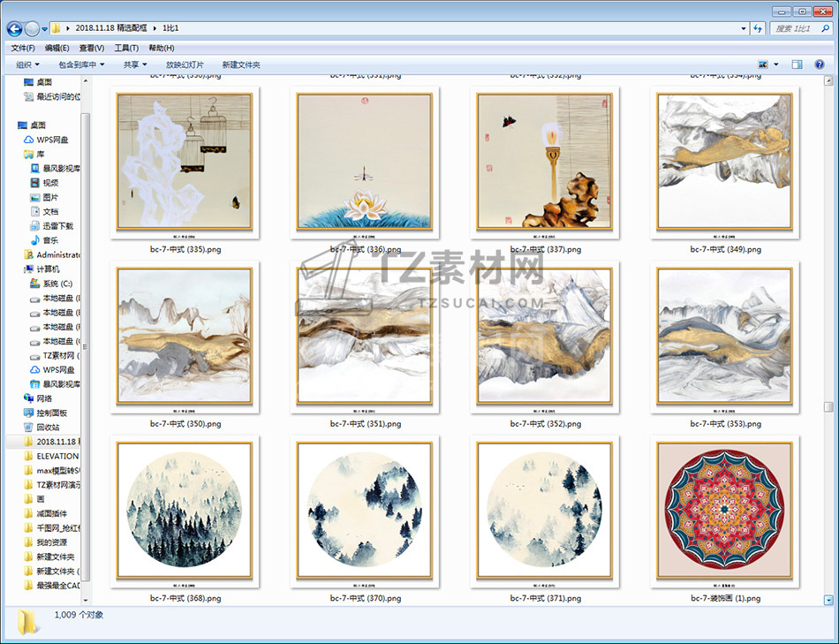Click the Back navigation arrow button

[14, 29]
